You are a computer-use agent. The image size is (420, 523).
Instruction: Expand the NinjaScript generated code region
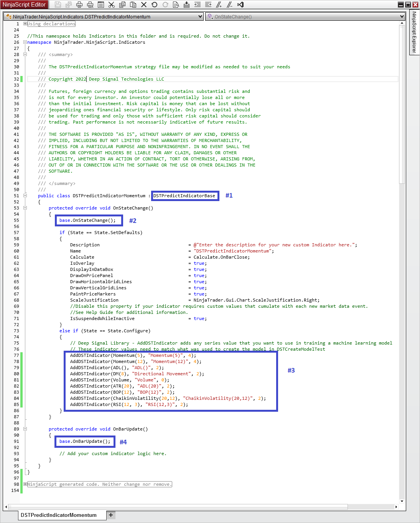coord(25,484)
